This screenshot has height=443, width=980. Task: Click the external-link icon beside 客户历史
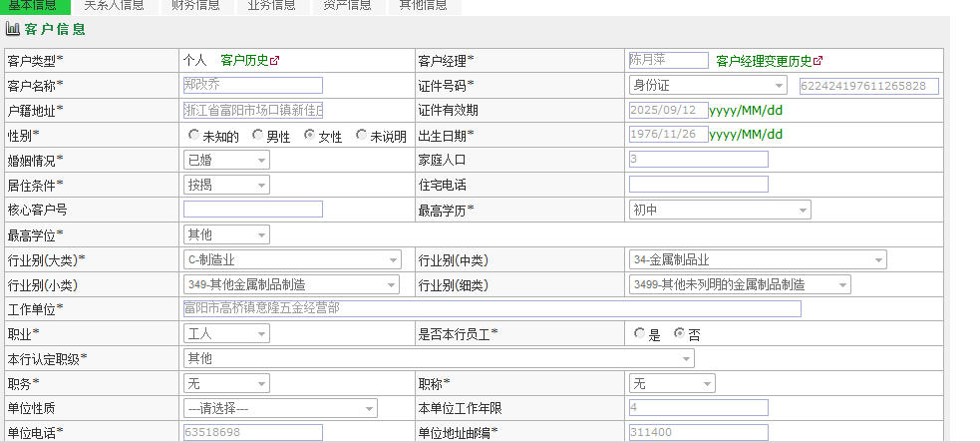275,61
